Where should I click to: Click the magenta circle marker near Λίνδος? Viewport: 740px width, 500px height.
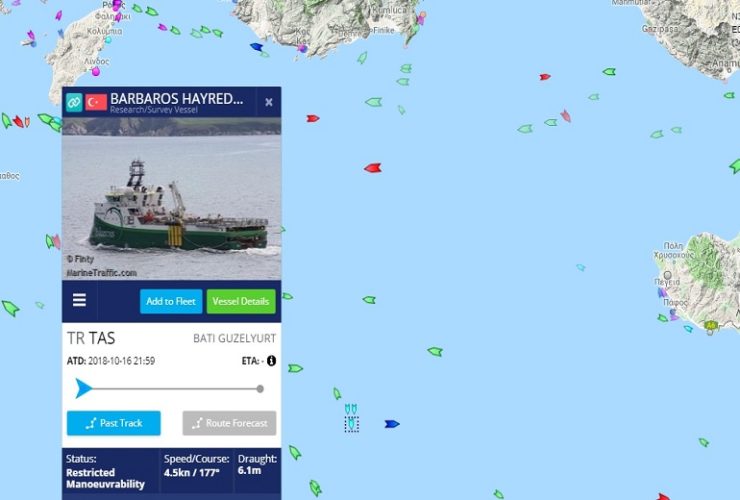click(96, 72)
